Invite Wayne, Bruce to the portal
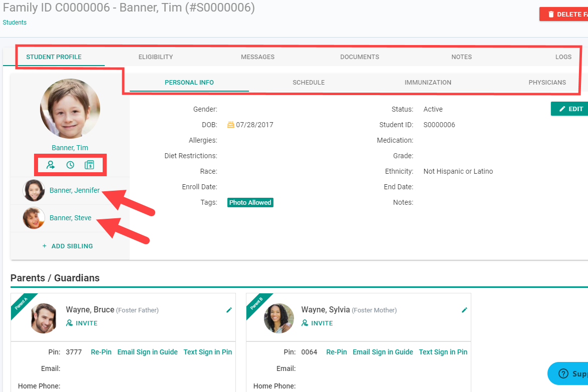The height and width of the screenshot is (392, 588). (x=82, y=323)
